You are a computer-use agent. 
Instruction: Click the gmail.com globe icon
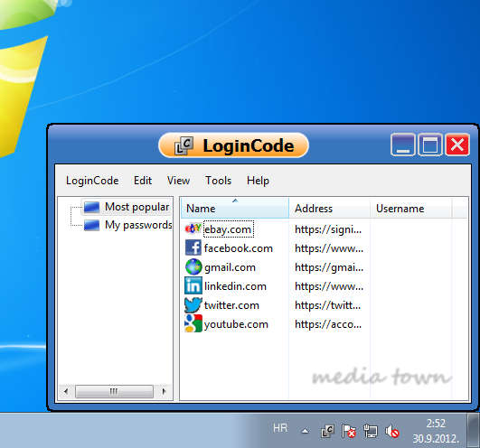(193, 266)
